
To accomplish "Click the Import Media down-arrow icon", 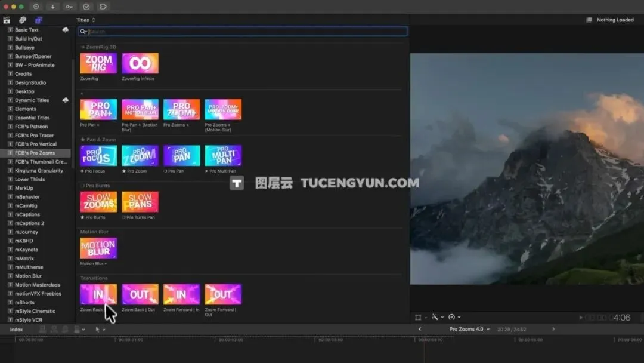I will point(52,7).
